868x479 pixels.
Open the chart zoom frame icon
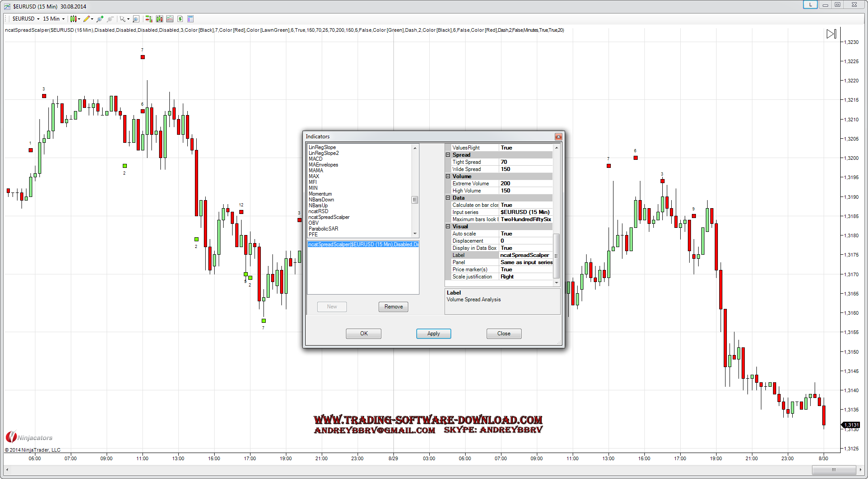(136, 19)
